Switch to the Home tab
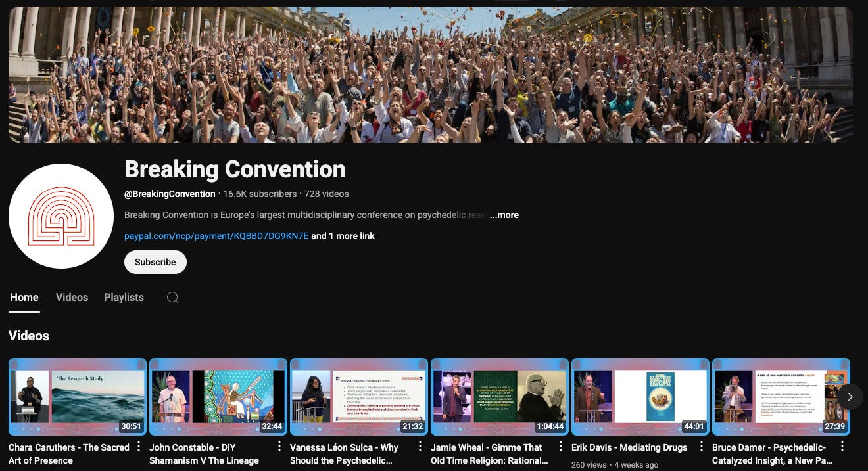Viewport: 868px width, 471px height. click(24, 297)
